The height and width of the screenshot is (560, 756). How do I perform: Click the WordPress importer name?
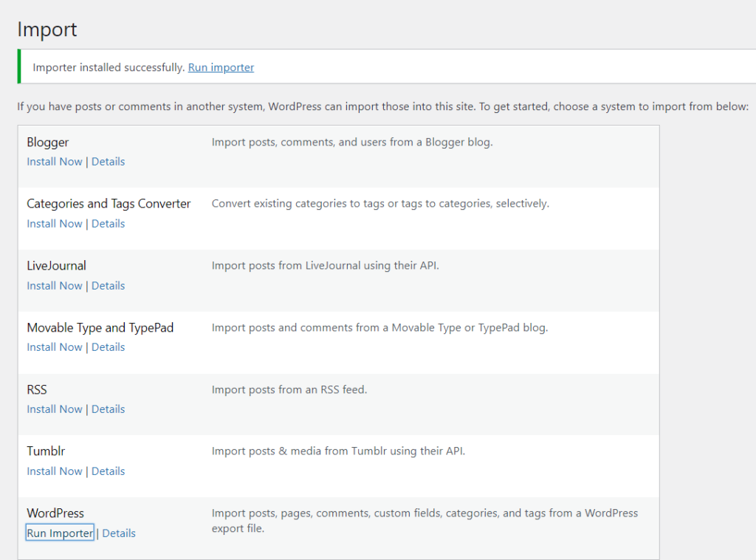55,513
